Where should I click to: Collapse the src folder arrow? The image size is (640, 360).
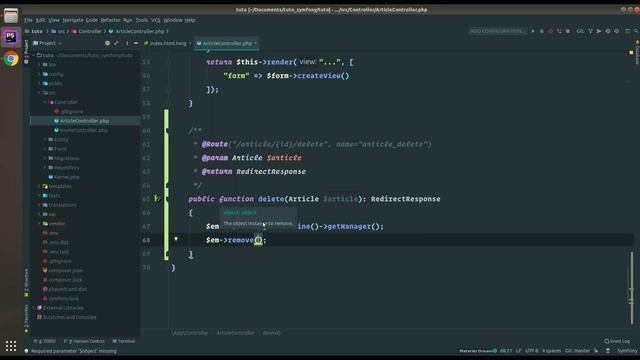click(x=40, y=93)
